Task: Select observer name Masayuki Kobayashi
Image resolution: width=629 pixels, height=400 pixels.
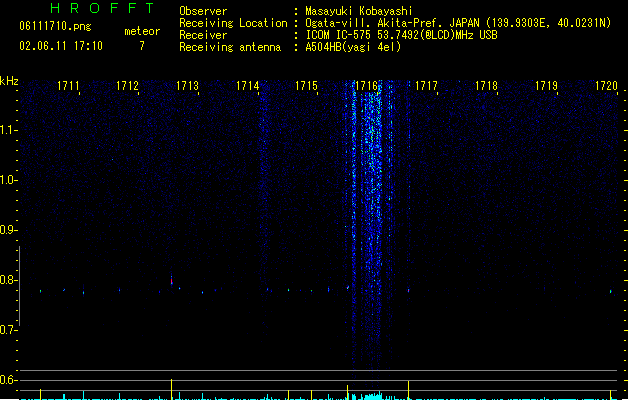Action: 359,11
